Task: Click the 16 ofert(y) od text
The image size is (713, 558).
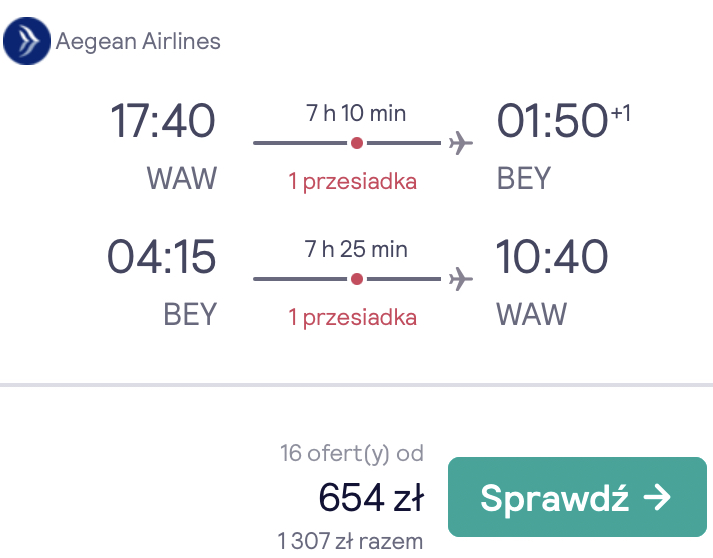Action: click(352, 454)
